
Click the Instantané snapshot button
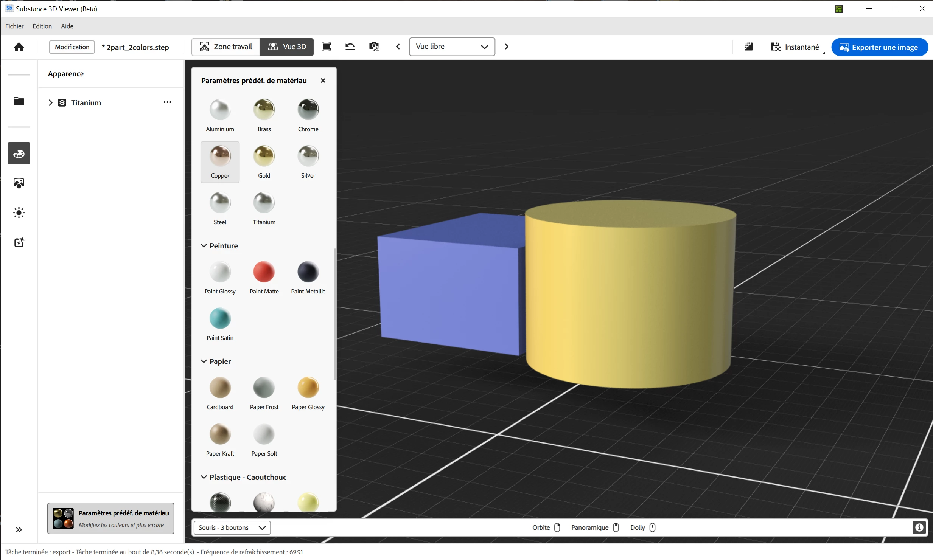795,47
